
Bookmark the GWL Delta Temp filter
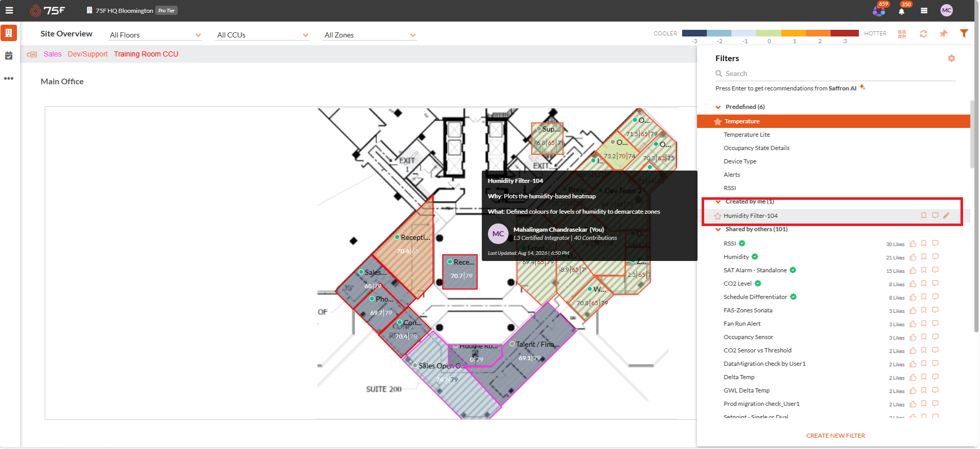tap(924, 390)
